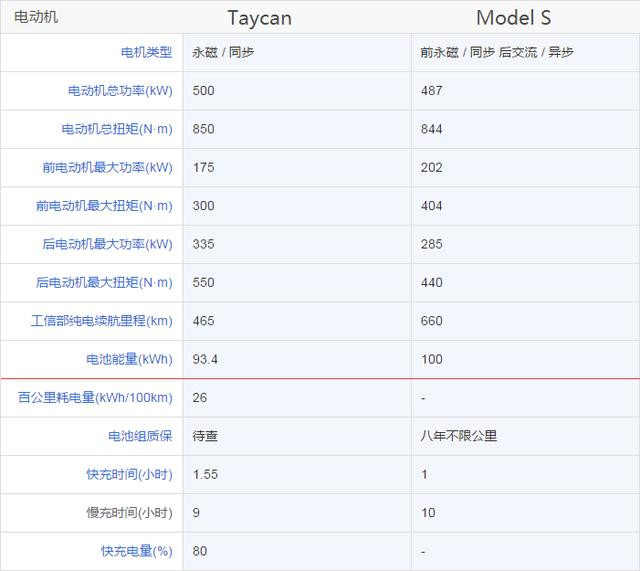Open the 百公里耗电量(kWh/100km) link
This screenshot has width=640, height=571.
pos(96,398)
